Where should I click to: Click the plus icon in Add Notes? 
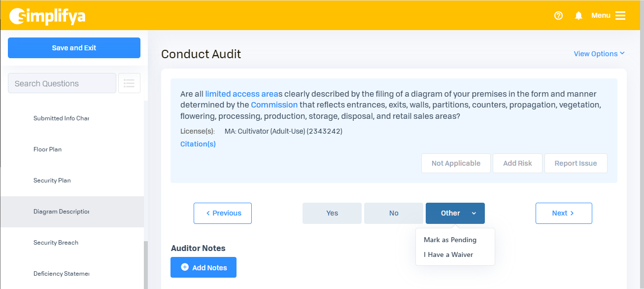185,267
